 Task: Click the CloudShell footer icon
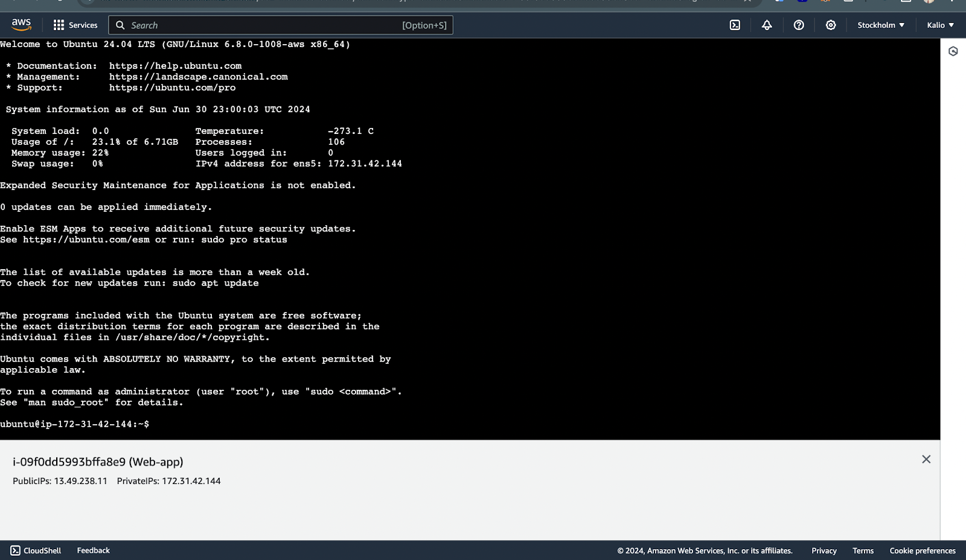(16, 550)
